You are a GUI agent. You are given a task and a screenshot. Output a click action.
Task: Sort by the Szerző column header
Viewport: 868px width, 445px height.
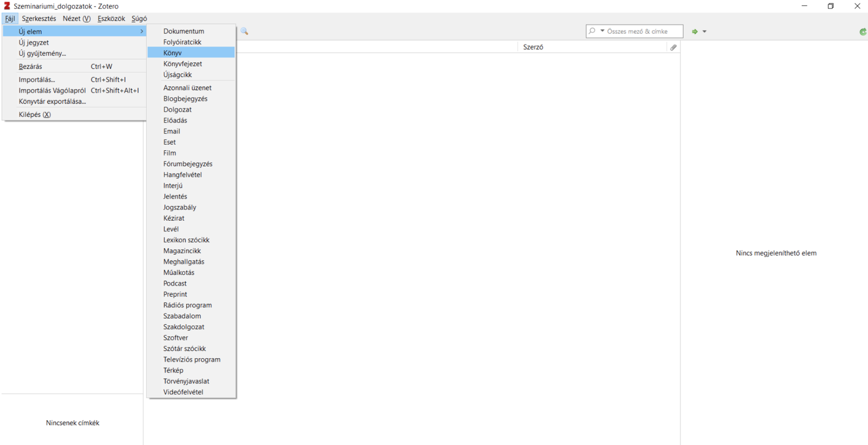[x=592, y=47]
